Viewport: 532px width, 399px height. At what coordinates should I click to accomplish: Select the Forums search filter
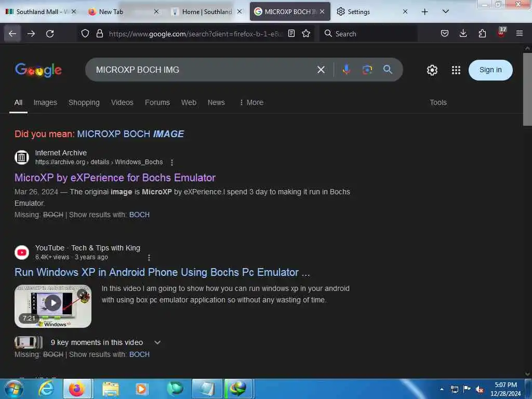click(157, 102)
